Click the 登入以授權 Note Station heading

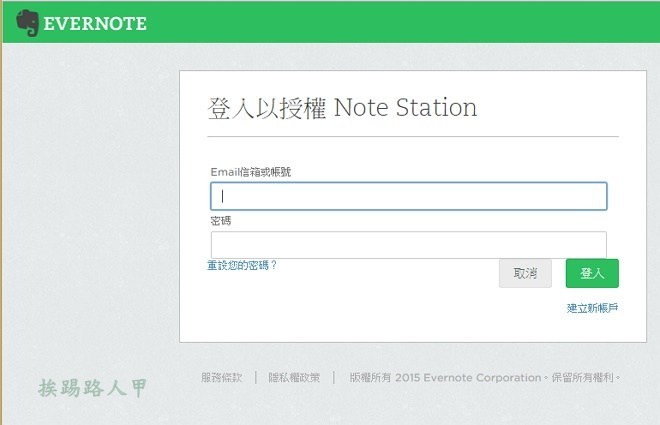(x=342, y=107)
